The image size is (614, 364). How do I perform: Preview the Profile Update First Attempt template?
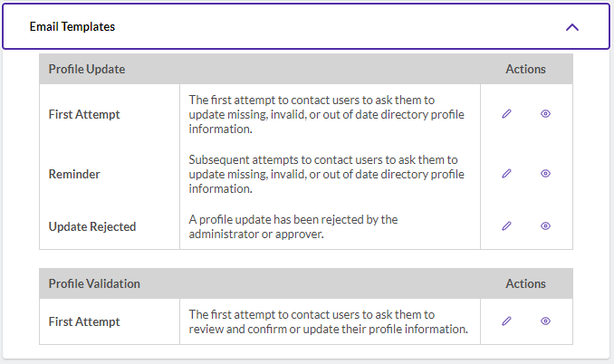545,114
